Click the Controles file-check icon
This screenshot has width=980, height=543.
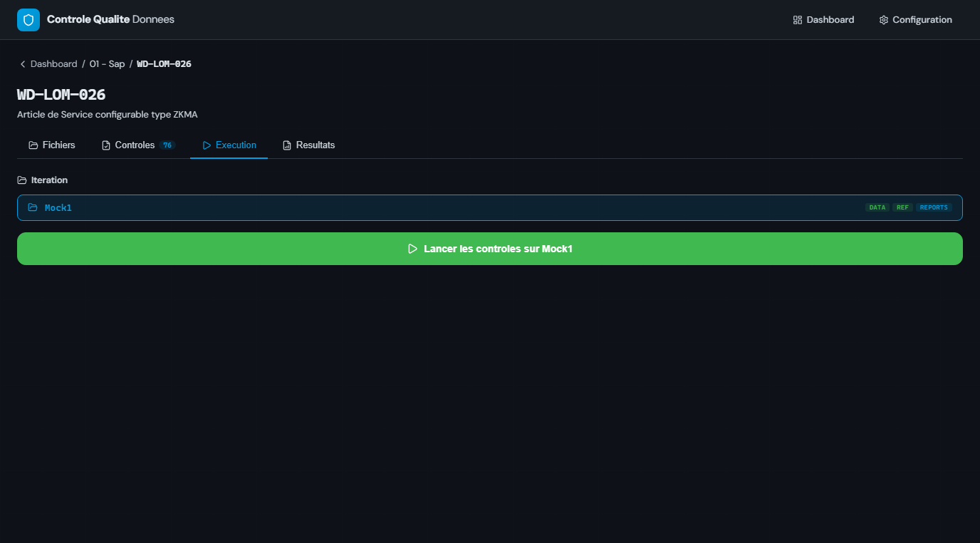pos(106,145)
